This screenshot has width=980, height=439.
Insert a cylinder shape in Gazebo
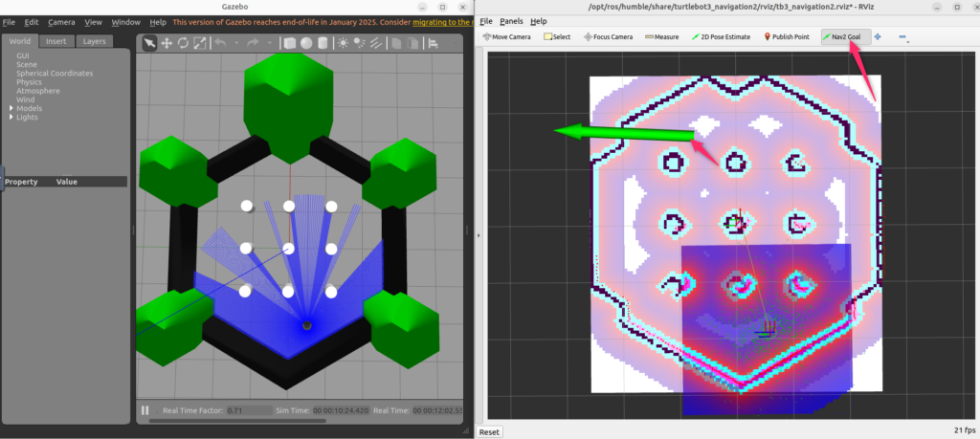pos(323,43)
